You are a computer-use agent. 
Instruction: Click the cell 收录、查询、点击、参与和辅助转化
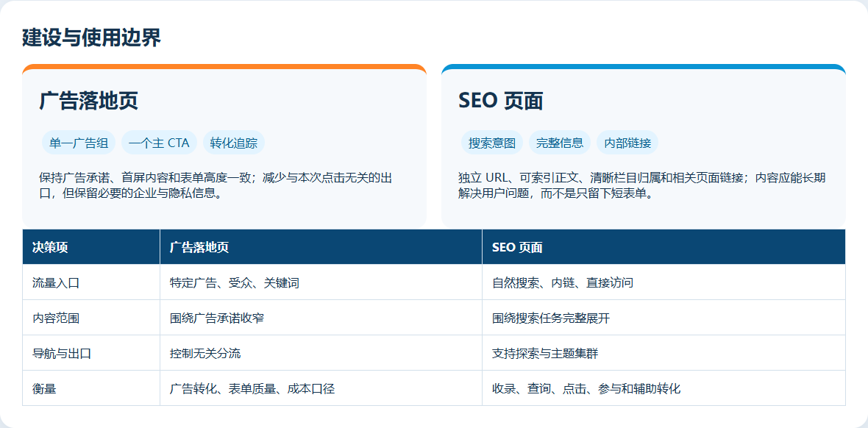coord(664,388)
